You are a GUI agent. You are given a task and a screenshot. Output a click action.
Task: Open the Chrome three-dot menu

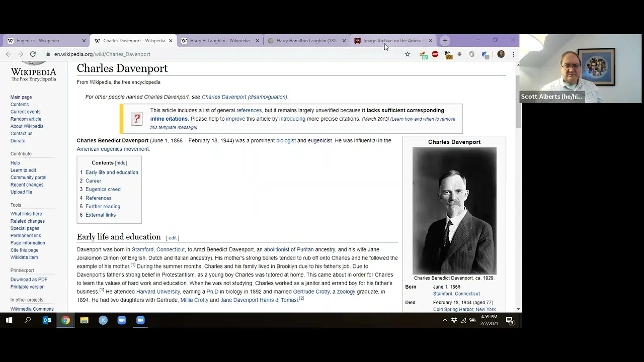(x=513, y=54)
